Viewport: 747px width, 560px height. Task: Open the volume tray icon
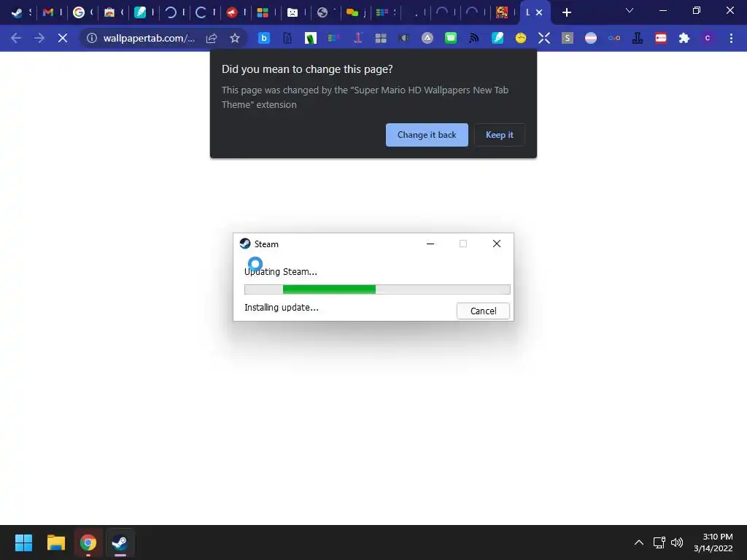pyautogui.click(x=677, y=542)
